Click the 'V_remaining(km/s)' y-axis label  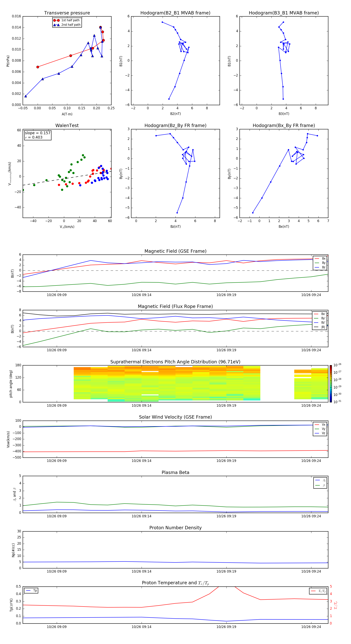tap(10, 173)
